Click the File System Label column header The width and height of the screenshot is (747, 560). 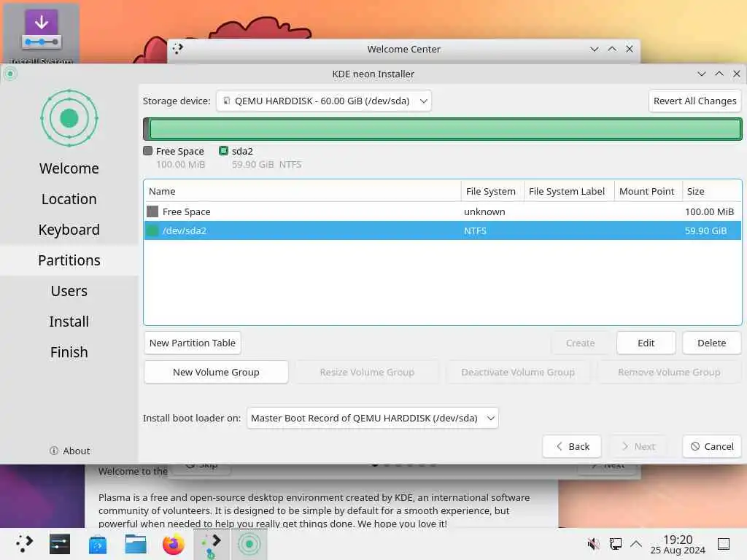tap(569, 192)
